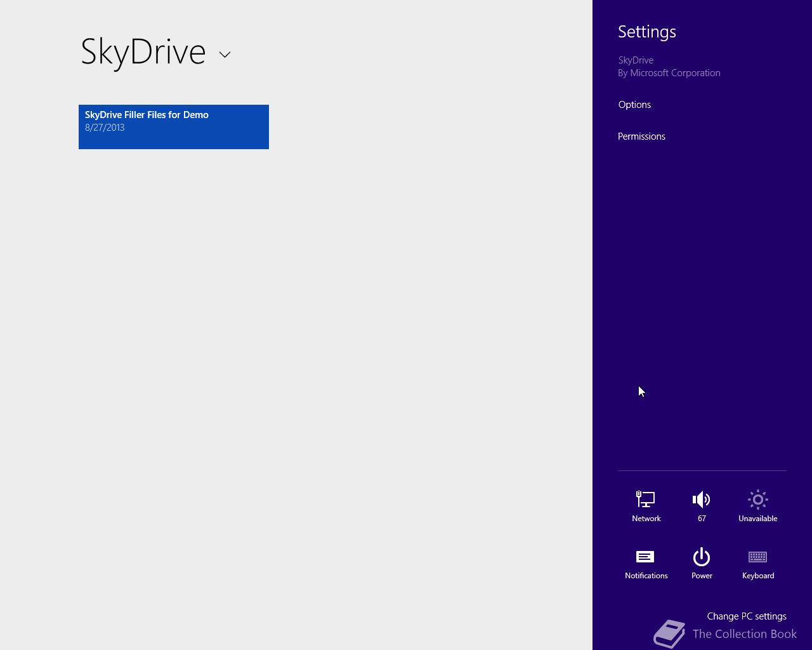Click the Unavailable brightness icon

pyautogui.click(x=757, y=500)
